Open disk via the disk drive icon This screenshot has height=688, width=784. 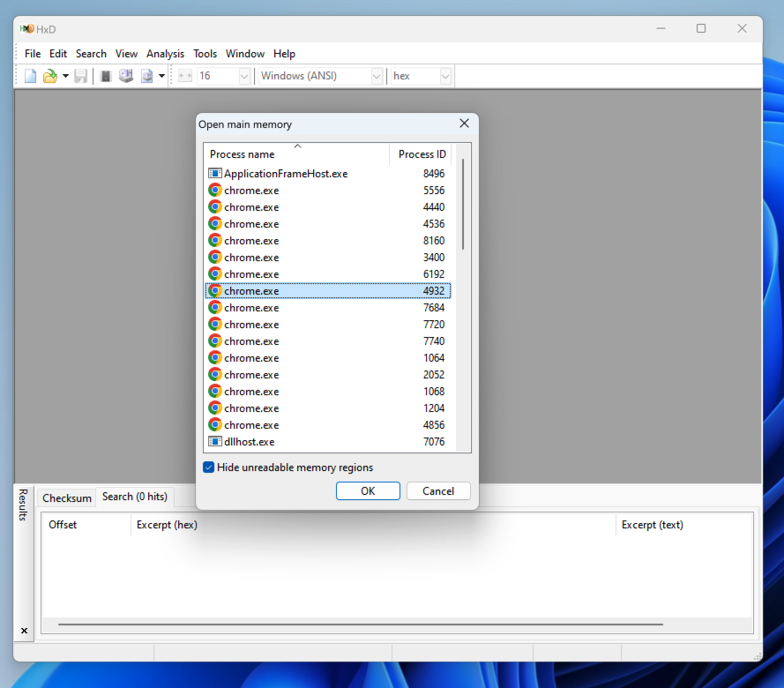(126, 76)
